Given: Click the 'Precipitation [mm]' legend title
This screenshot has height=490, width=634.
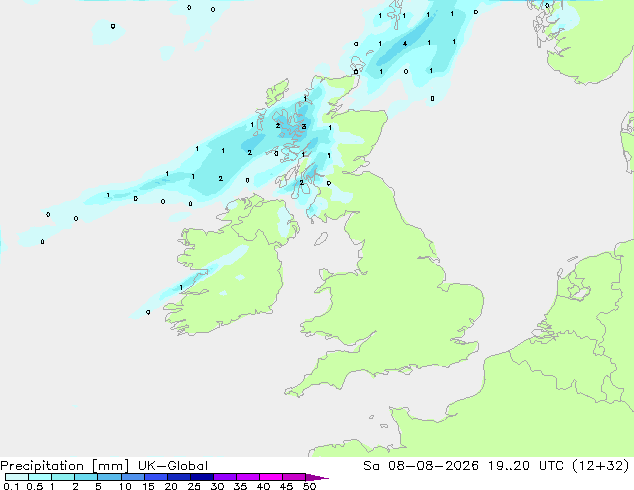Looking at the screenshot, I should [x=65, y=466].
